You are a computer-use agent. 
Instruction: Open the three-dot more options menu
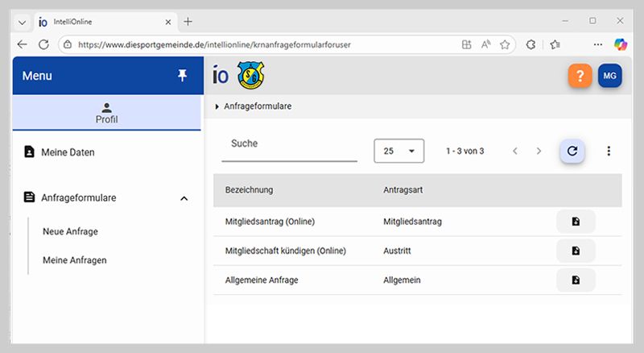tap(609, 151)
